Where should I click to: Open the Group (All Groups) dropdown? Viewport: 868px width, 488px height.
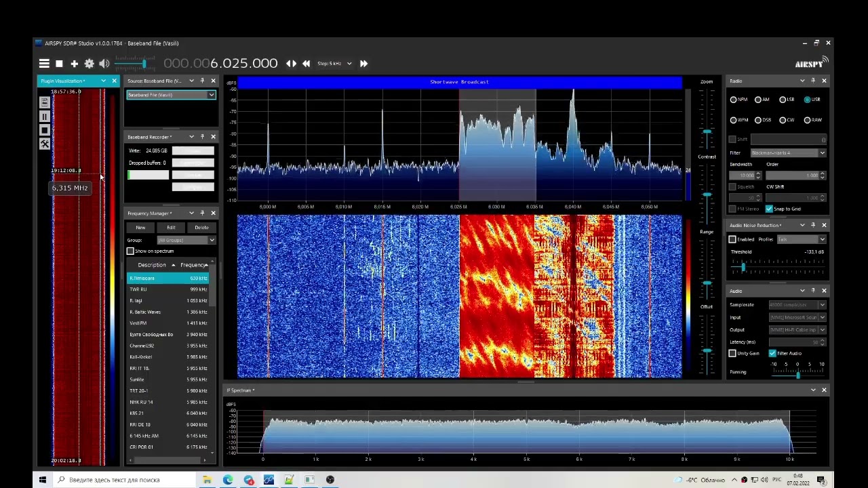point(186,240)
